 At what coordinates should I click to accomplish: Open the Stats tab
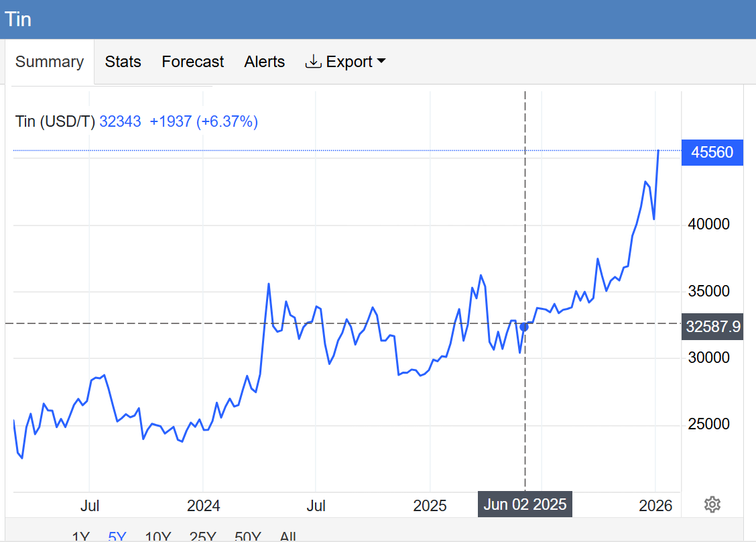[x=123, y=62]
